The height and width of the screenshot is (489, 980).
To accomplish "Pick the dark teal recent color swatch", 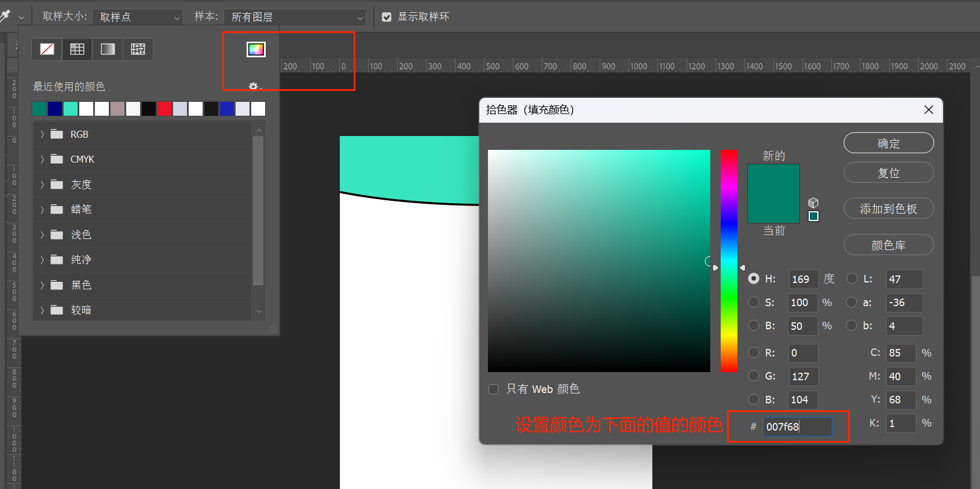I will click(39, 109).
